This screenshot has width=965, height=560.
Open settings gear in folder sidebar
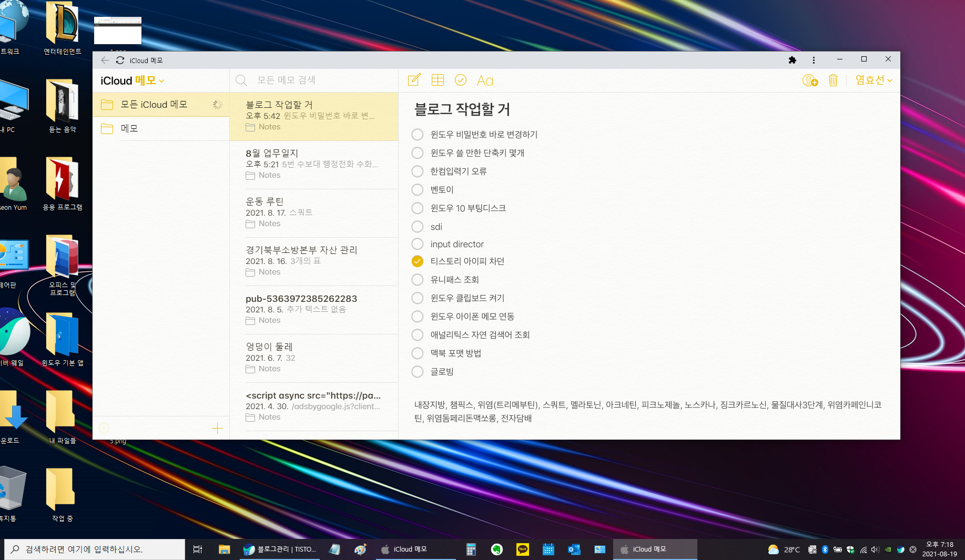104,427
